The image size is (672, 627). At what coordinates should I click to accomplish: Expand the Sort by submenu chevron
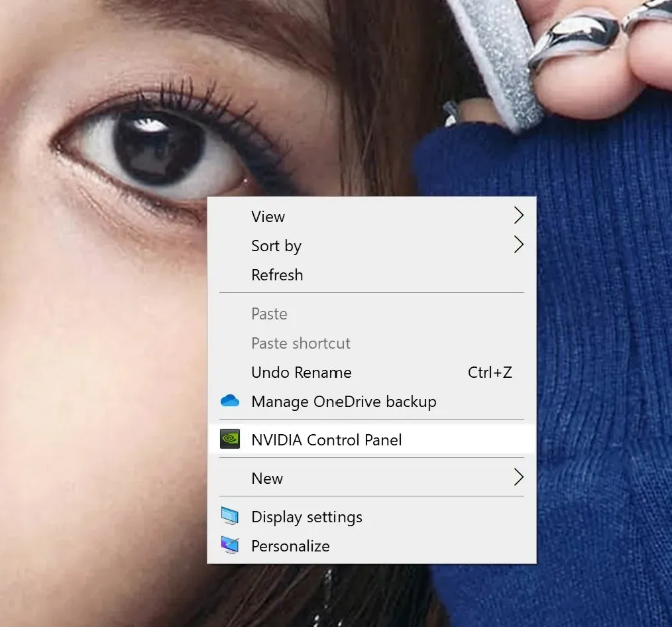[x=518, y=245]
